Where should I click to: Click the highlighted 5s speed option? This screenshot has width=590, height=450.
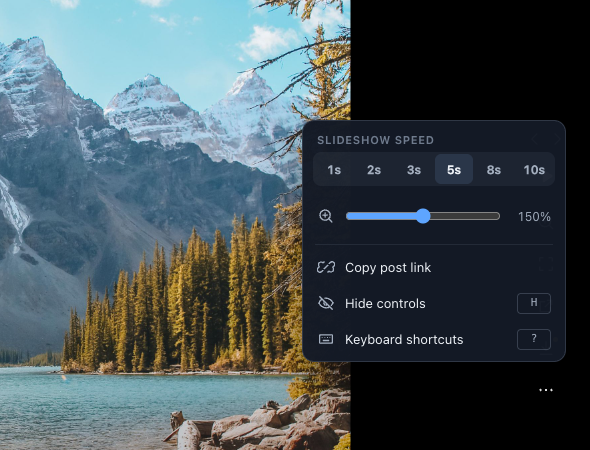[454, 170]
